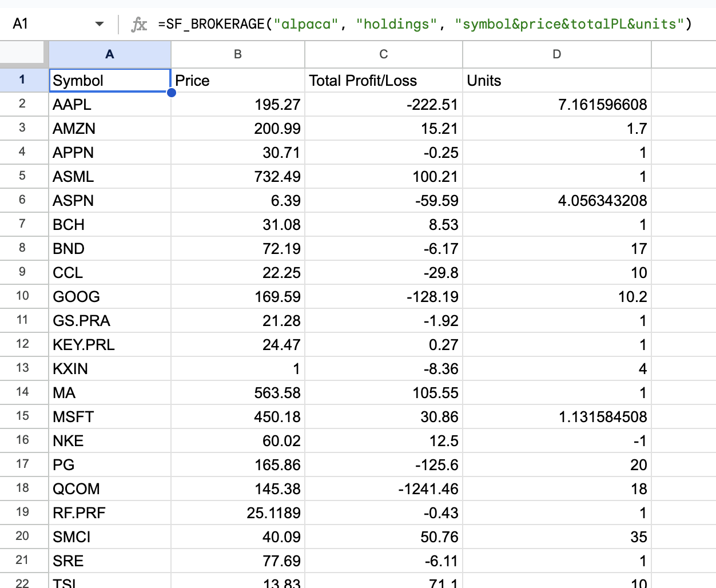The width and height of the screenshot is (716, 588).
Task: Select the AMZN symbol cell
Action: tap(110, 128)
